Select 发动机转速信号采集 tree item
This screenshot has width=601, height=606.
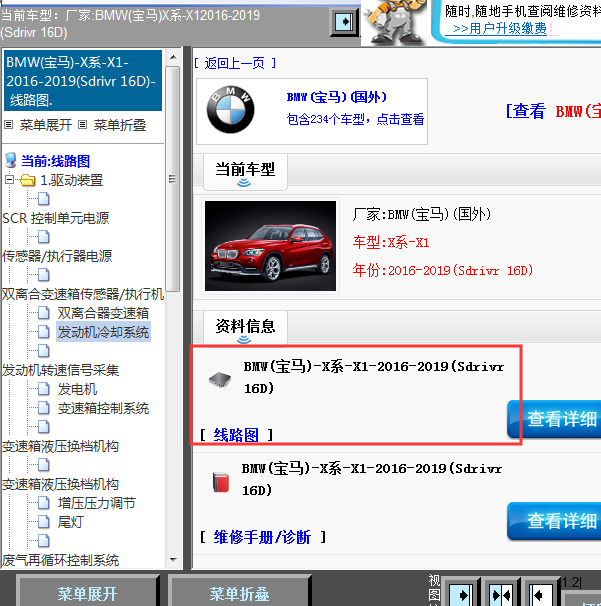(61, 370)
